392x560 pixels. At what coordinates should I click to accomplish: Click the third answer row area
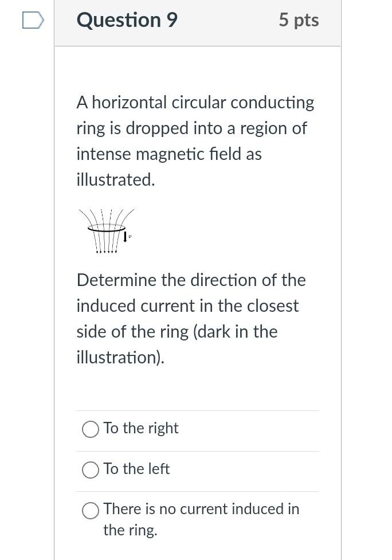click(198, 519)
